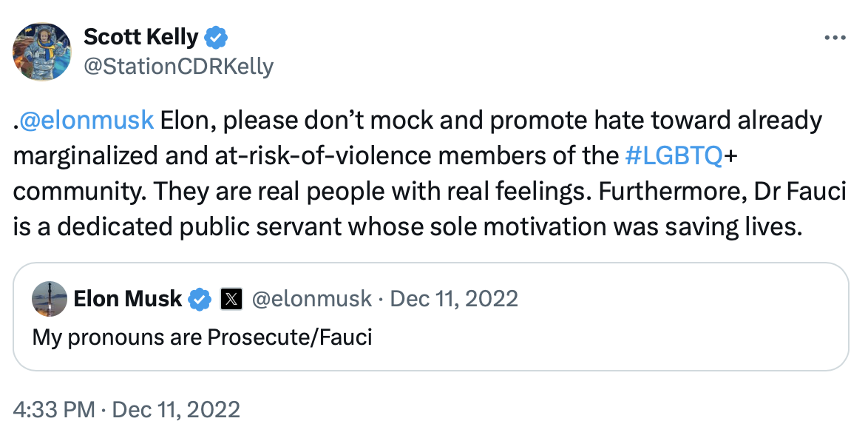
Task: Open quoted tweet text "My pronouns are Prosecute/Fauci"
Action: pos(202,337)
